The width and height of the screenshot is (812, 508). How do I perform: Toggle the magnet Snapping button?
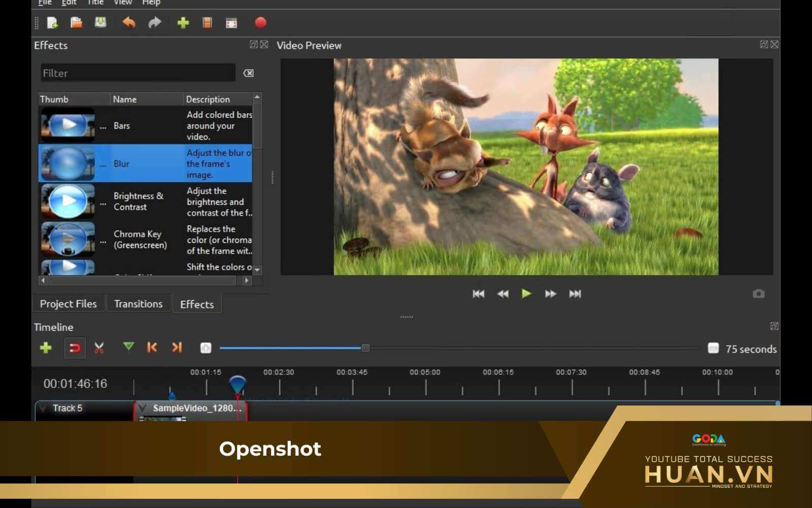[75, 348]
